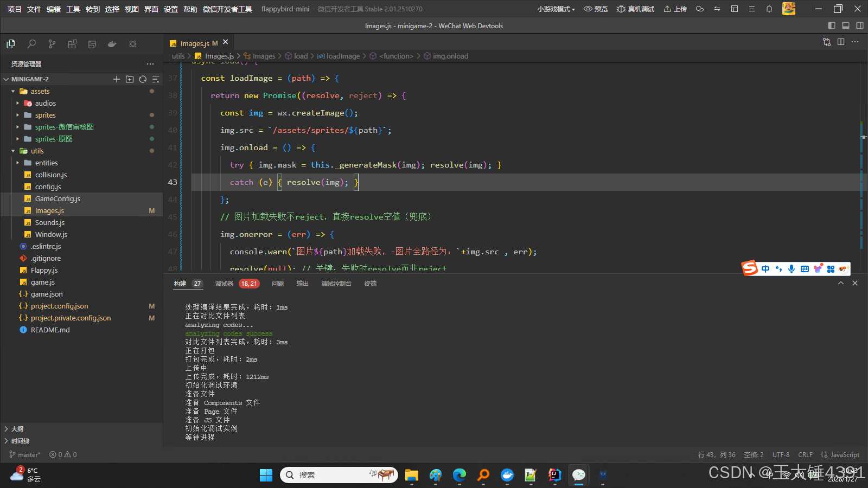This screenshot has height=488, width=868.
Task: Switch to the 调试控制台 panel tab
Action: pos(336,284)
